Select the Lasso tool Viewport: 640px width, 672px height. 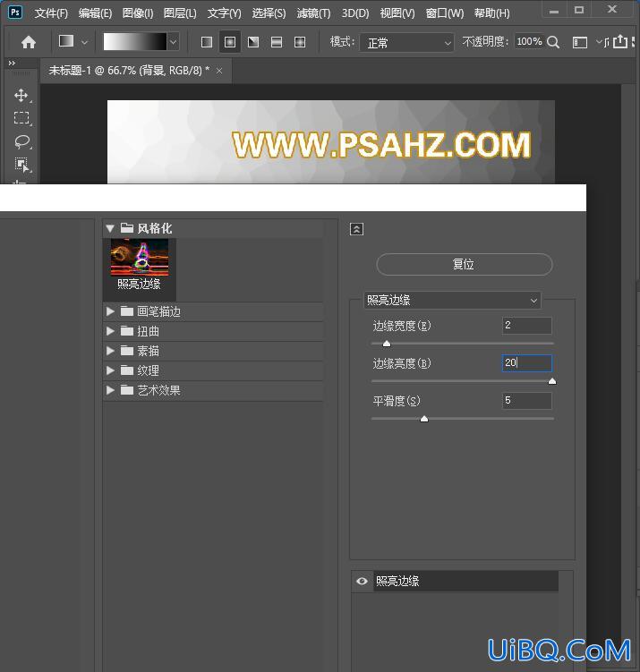[21, 141]
